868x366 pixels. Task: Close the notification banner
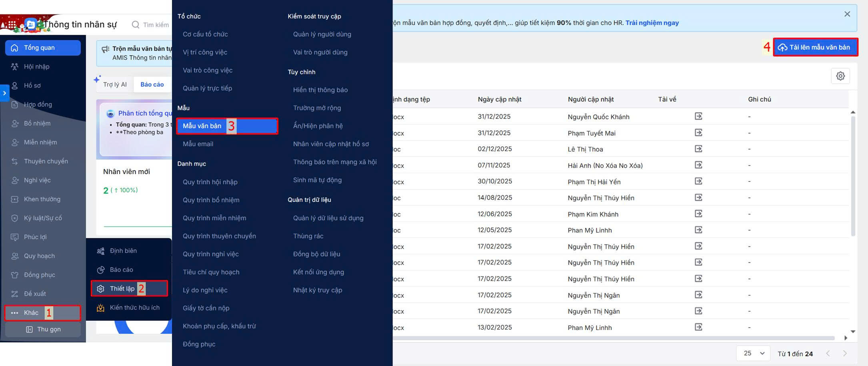[x=847, y=14]
